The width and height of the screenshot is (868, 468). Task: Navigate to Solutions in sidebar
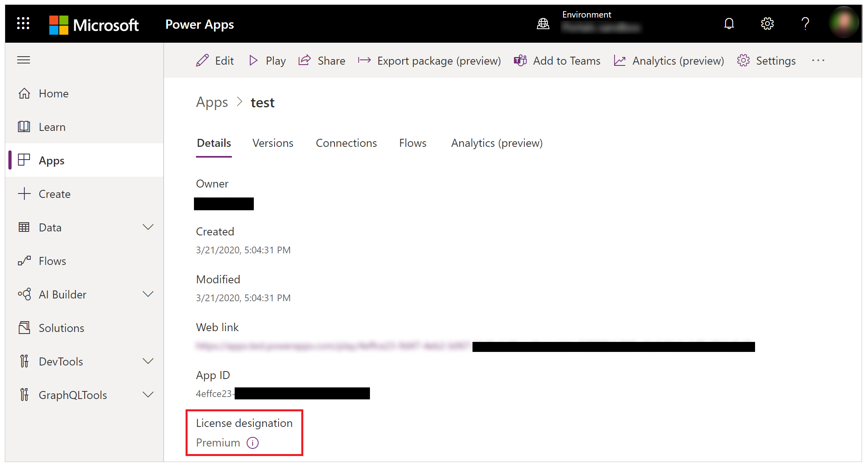click(61, 328)
